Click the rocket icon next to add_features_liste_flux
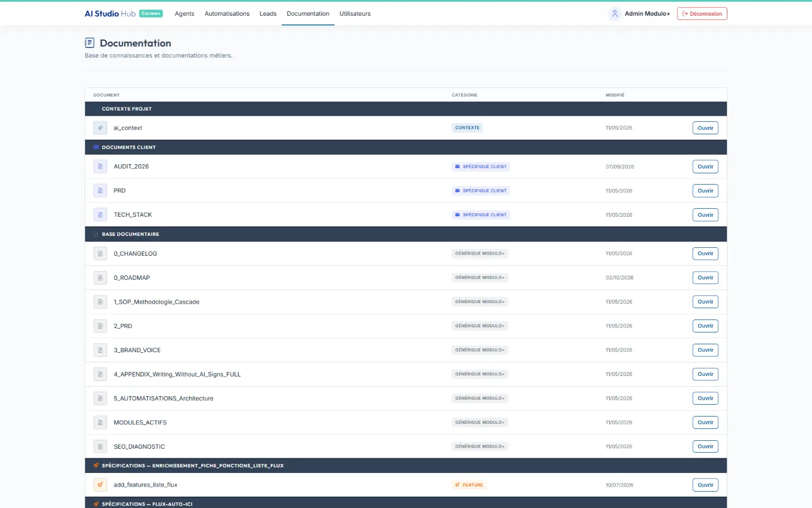812x508 pixels. [100, 485]
